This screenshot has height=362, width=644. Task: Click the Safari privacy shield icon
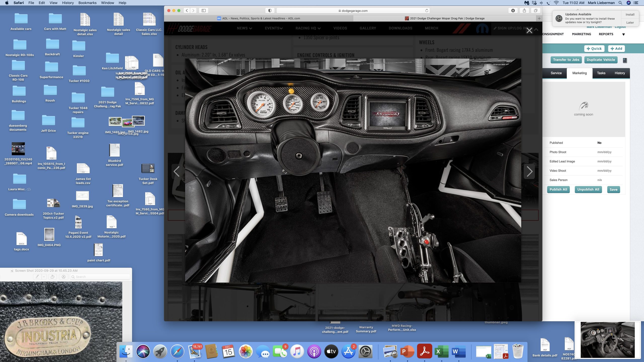click(270, 11)
